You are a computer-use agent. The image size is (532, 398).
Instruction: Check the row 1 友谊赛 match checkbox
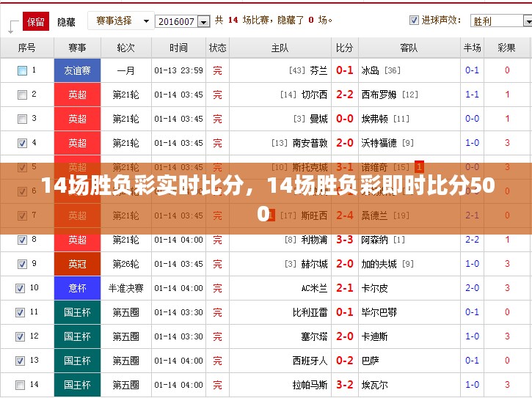click(22, 71)
